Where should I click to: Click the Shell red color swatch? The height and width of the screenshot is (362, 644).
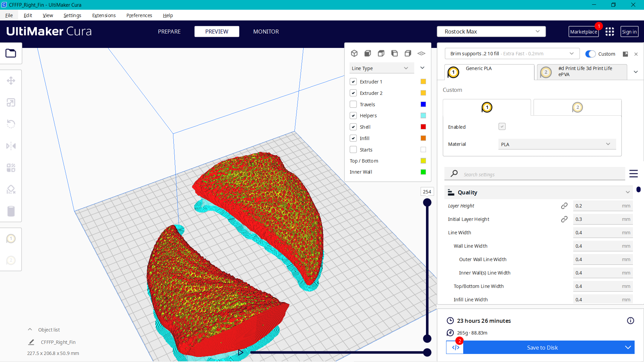(423, 127)
